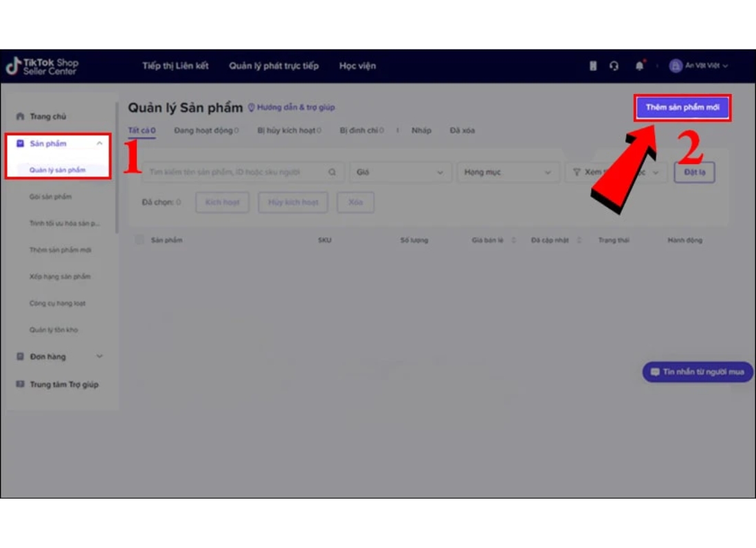
Task: Tick the select-all checkbox beside Sản phẩm
Action: coord(140,240)
